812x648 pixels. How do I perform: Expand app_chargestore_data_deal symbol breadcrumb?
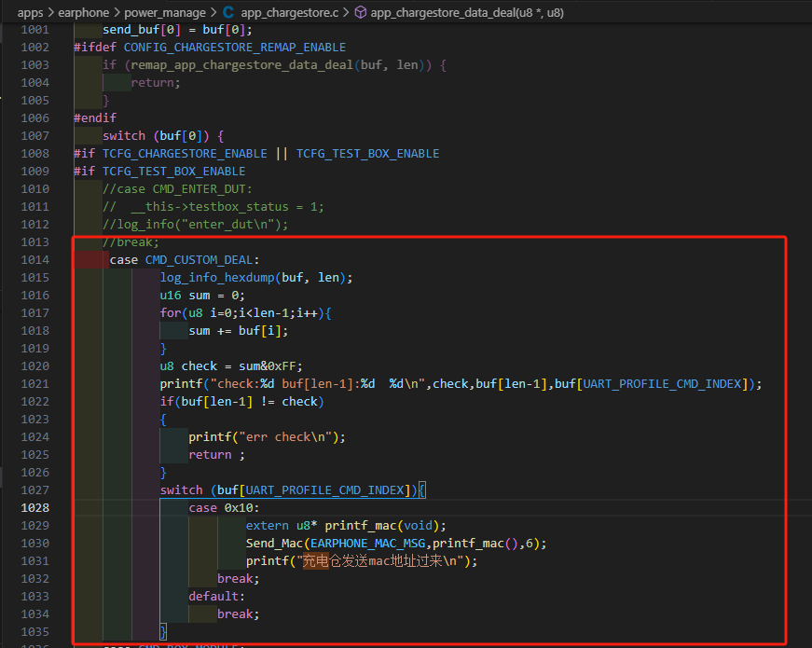[x=467, y=12]
